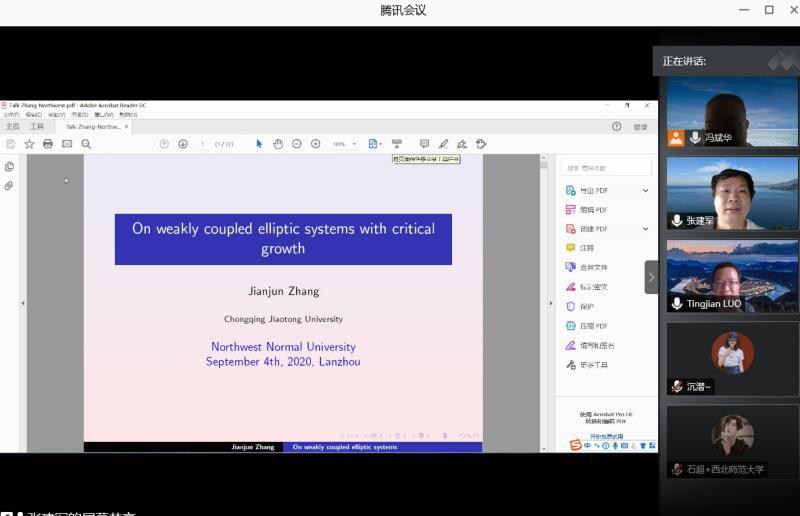
Task: Collapse the participant video sidebar
Action: pyautogui.click(x=651, y=277)
